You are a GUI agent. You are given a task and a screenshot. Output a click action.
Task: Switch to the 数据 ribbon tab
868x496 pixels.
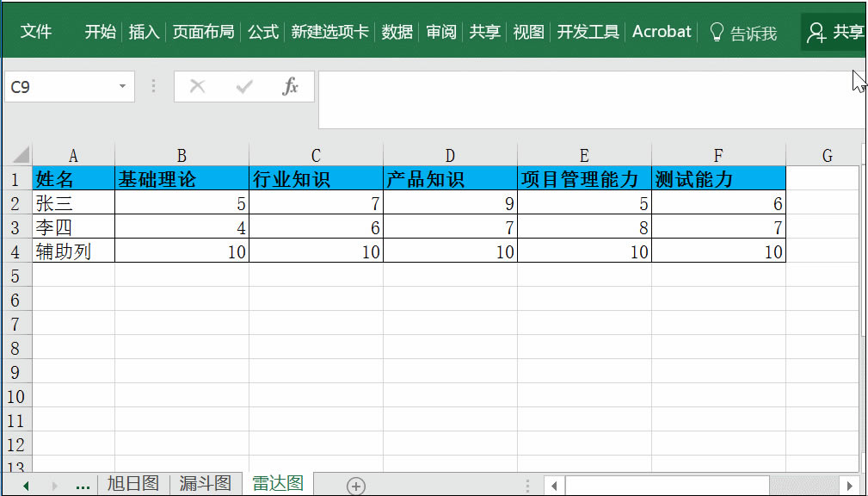pyautogui.click(x=397, y=30)
